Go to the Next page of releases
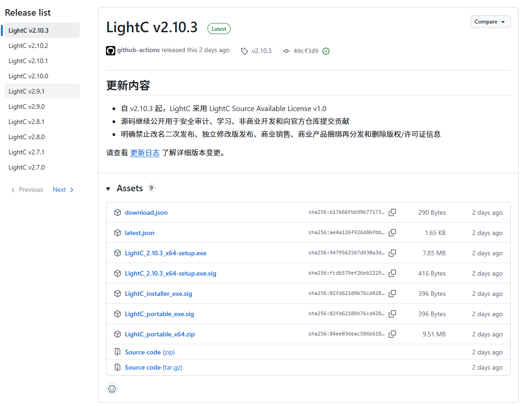532x406 pixels. (63, 189)
